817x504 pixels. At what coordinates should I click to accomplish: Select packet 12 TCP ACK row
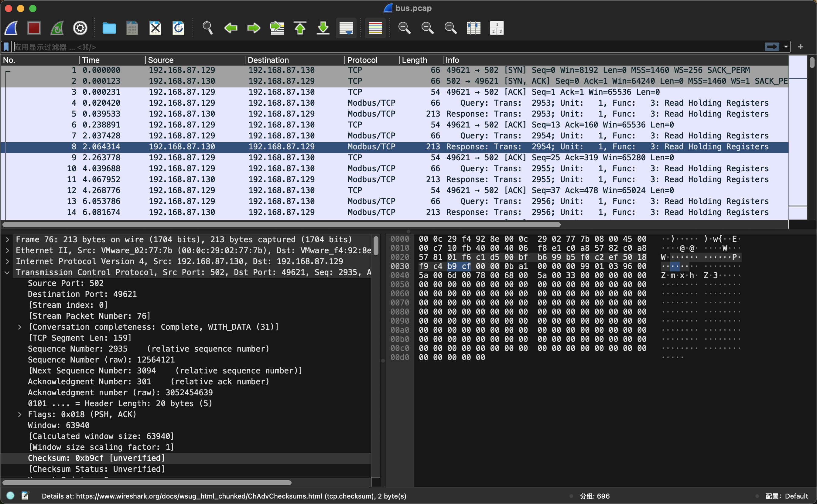395,190
